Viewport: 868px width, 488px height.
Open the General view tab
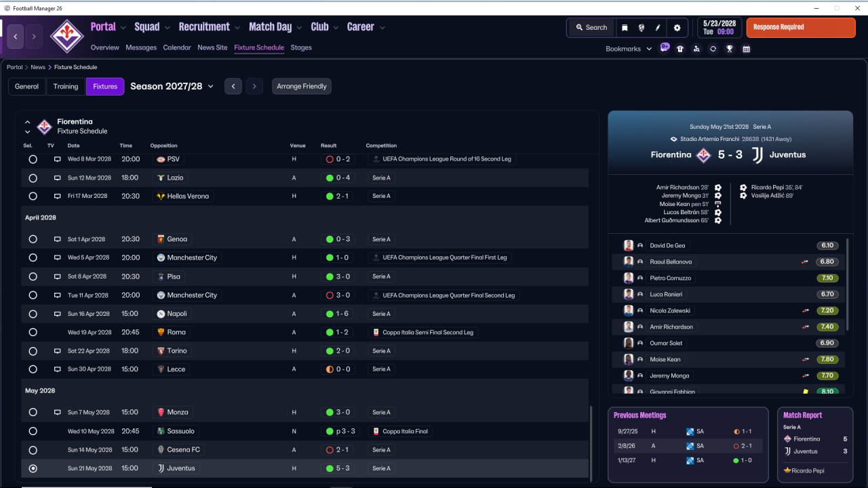coord(27,87)
